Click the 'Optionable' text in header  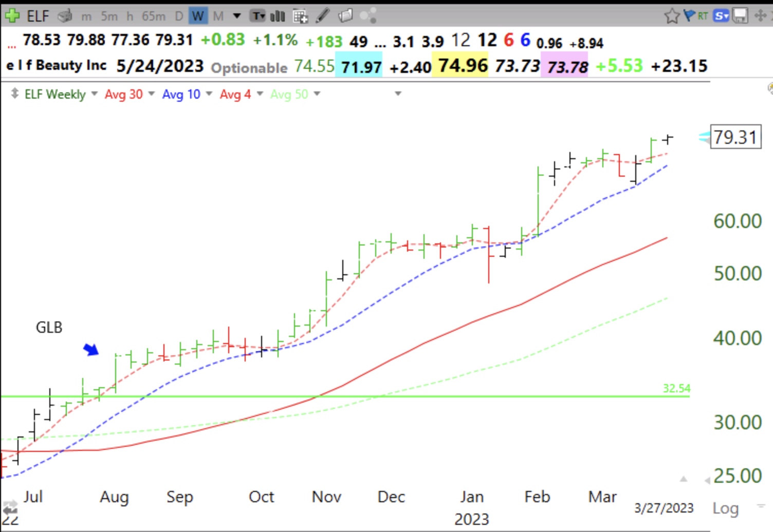coord(249,68)
